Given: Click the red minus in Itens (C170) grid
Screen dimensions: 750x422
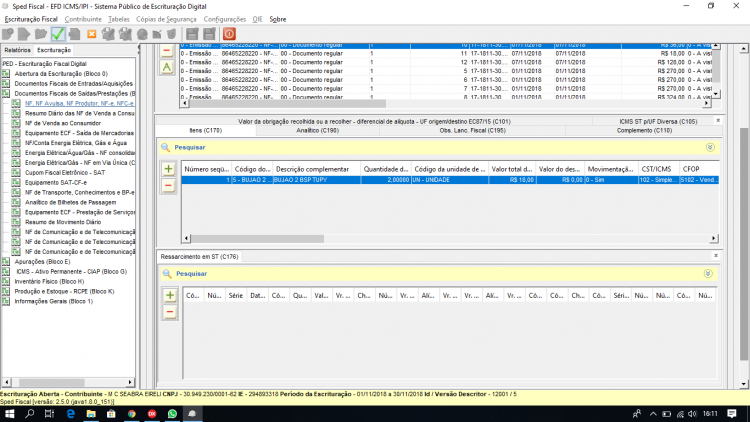Looking at the screenshot, I should [168, 186].
